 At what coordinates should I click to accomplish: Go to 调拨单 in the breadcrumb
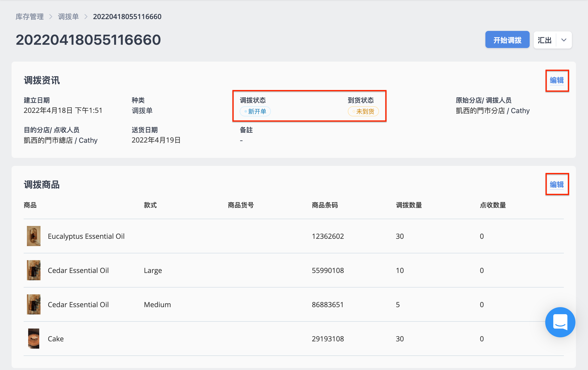click(68, 17)
